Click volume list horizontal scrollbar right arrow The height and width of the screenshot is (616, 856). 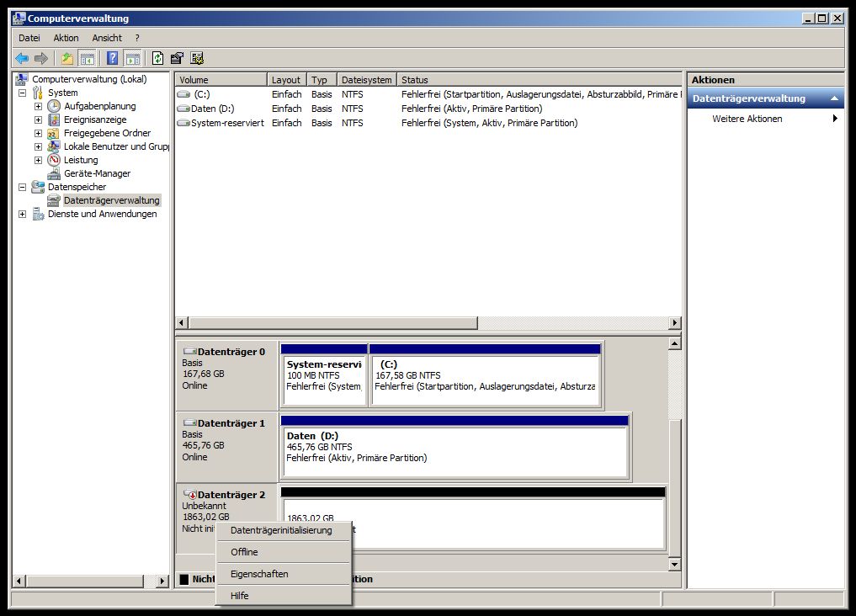(675, 323)
